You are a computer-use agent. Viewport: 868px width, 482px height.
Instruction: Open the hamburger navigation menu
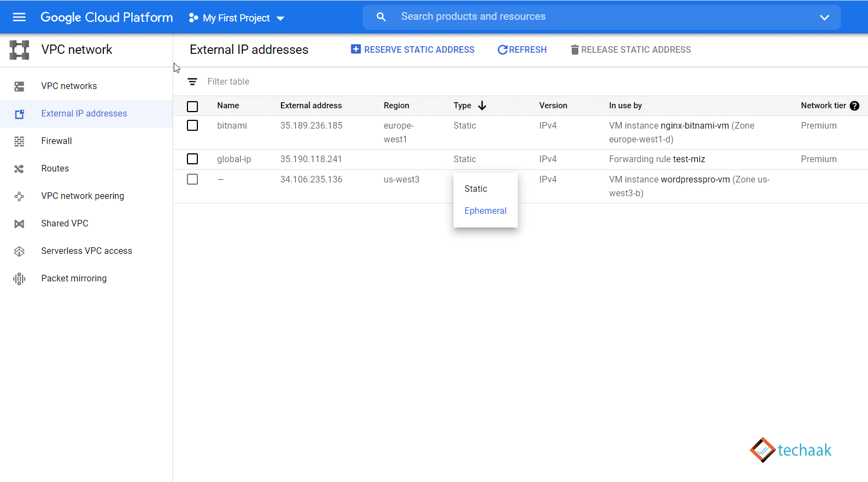click(19, 17)
